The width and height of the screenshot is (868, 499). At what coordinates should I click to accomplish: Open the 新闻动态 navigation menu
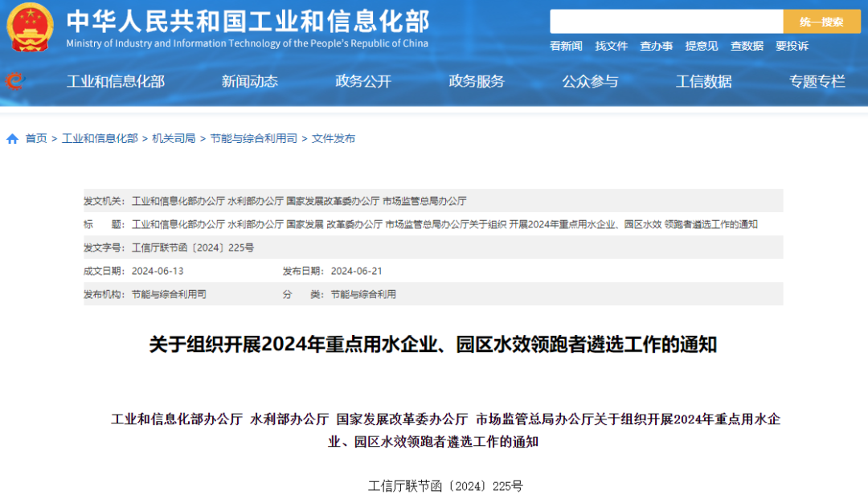tap(249, 81)
